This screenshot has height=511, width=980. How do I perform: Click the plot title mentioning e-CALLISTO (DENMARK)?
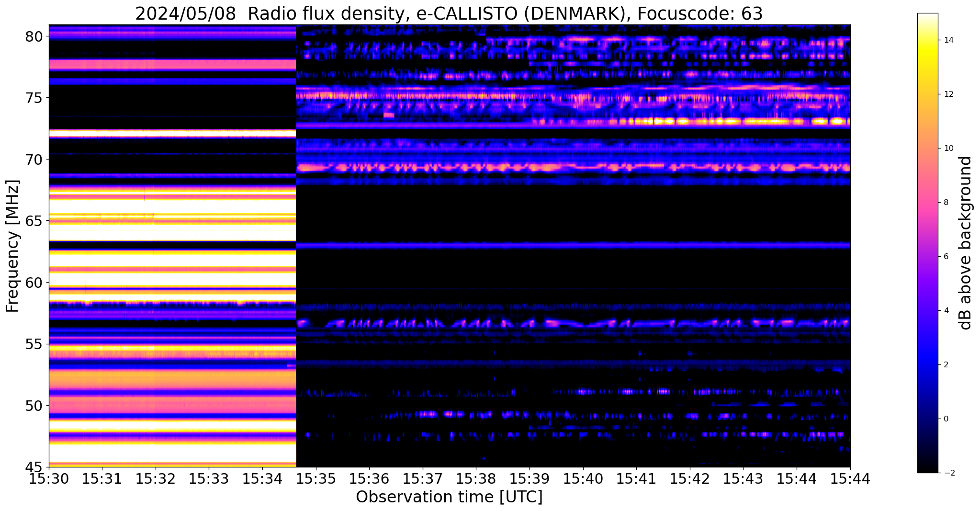click(449, 13)
